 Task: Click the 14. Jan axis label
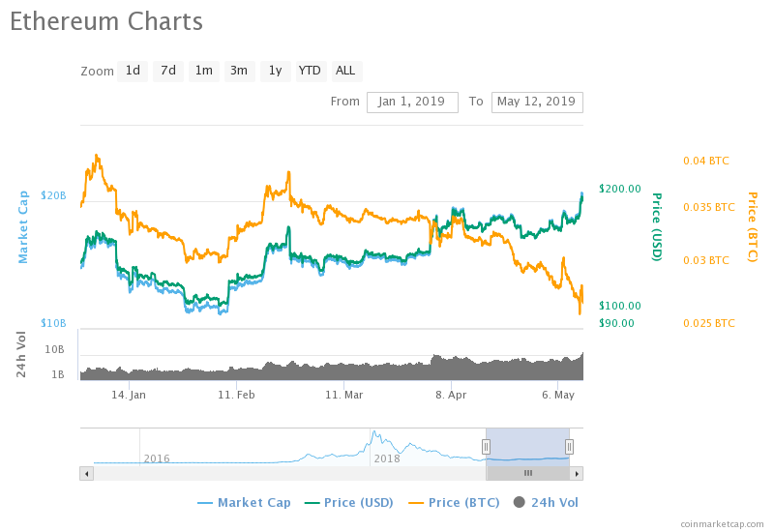pos(129,396)
